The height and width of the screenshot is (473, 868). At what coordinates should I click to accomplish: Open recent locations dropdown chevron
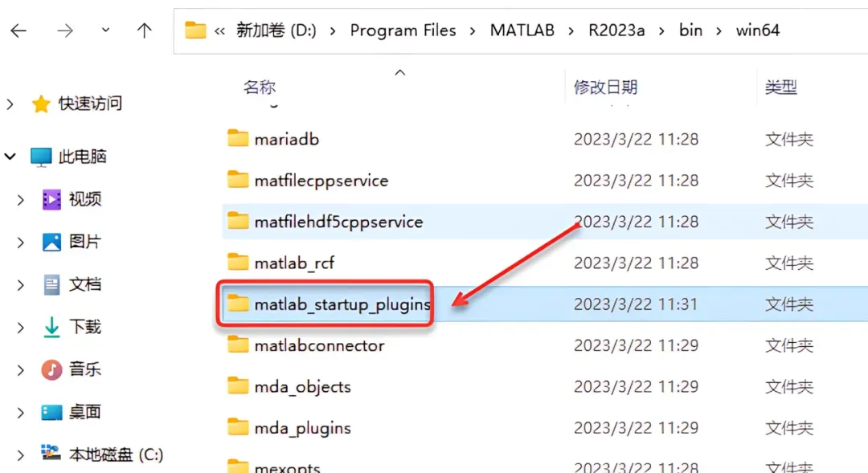[x=105, y=30]
